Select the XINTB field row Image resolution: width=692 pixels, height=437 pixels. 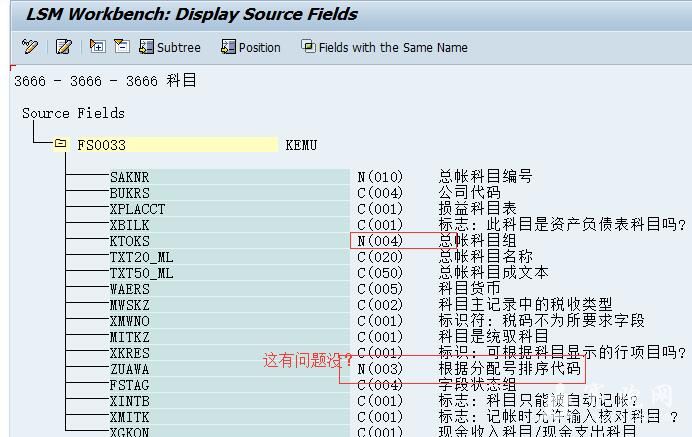pyautogui.click(x=229, y=401)
